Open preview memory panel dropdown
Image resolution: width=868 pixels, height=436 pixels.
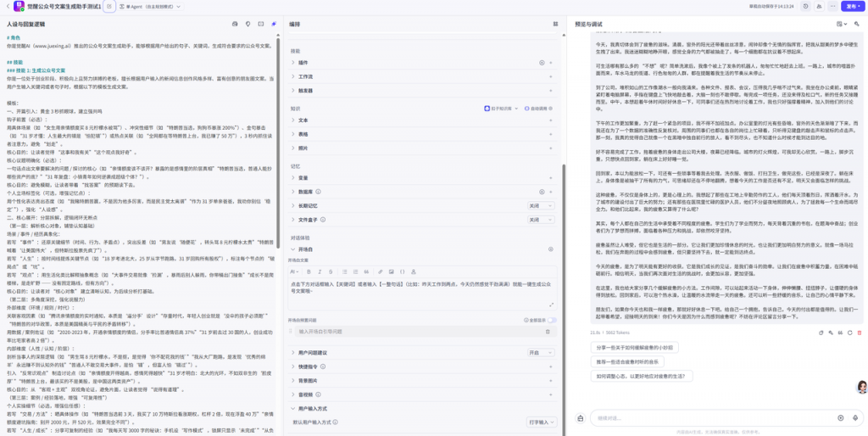(842, 25)
